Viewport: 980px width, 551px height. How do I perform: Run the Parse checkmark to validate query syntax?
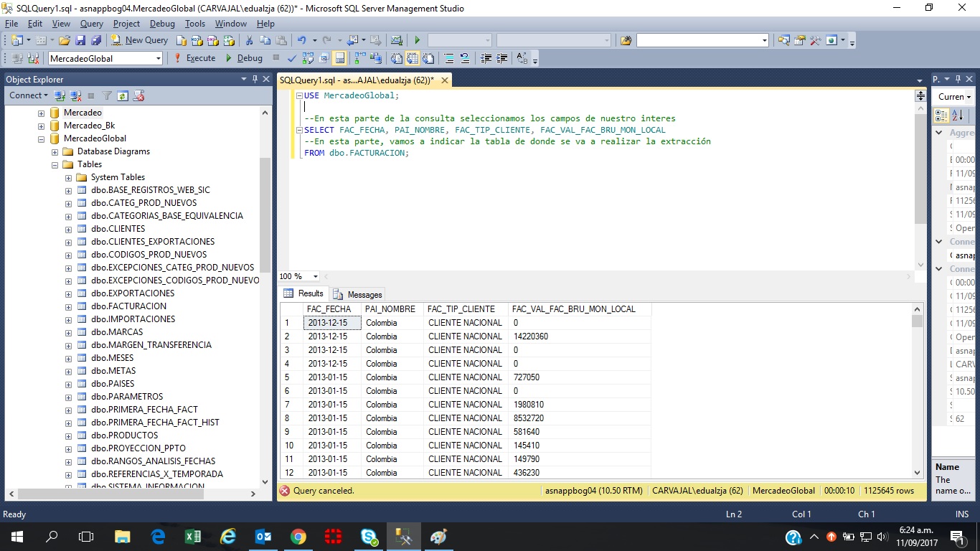coord(291,57)
